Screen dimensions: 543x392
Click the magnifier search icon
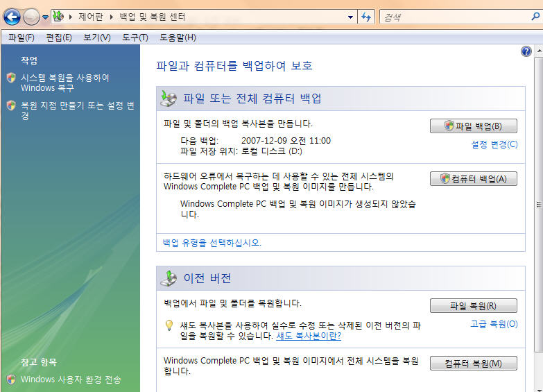[x=536, y=16]
